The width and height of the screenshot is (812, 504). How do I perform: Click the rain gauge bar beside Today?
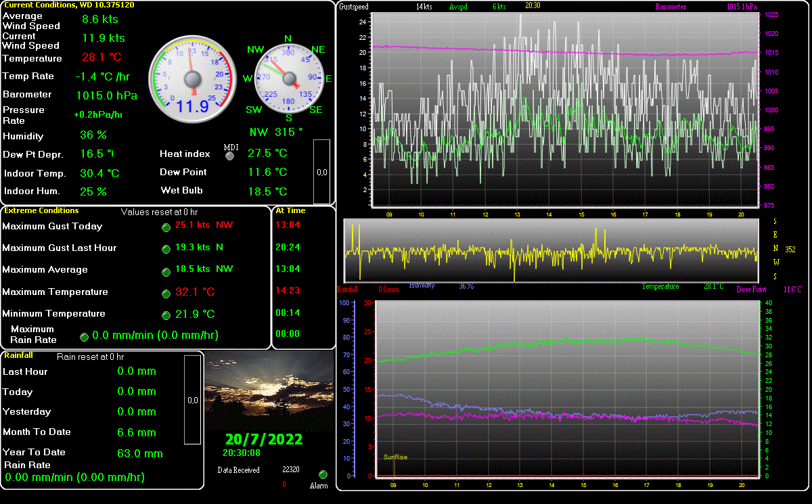click(x=192, y=399)
